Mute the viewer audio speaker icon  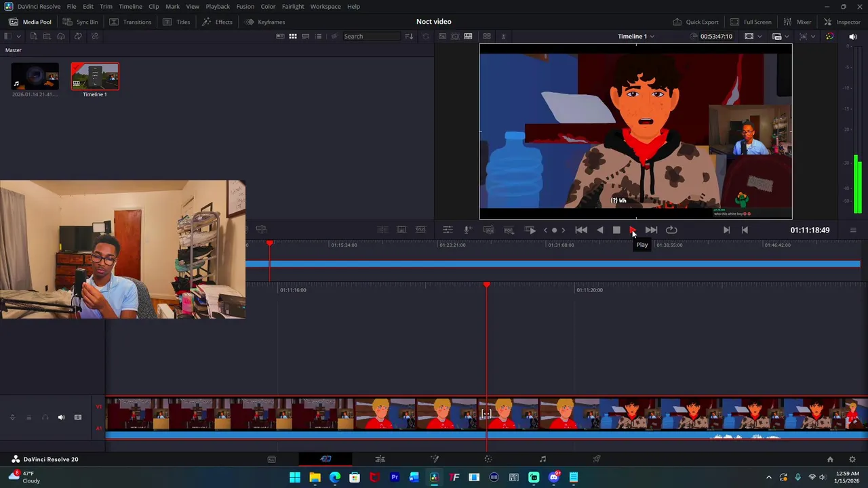[853, 37]
